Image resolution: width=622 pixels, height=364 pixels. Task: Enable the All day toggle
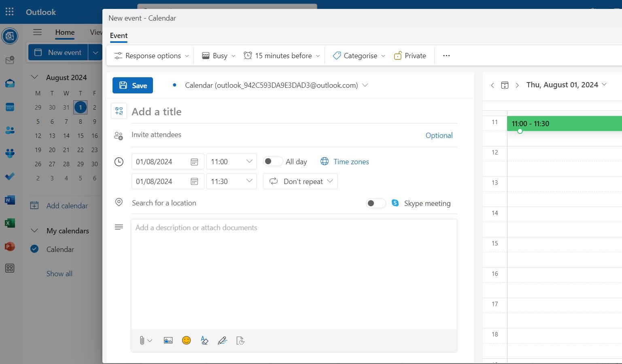click(x=272, y=161)
